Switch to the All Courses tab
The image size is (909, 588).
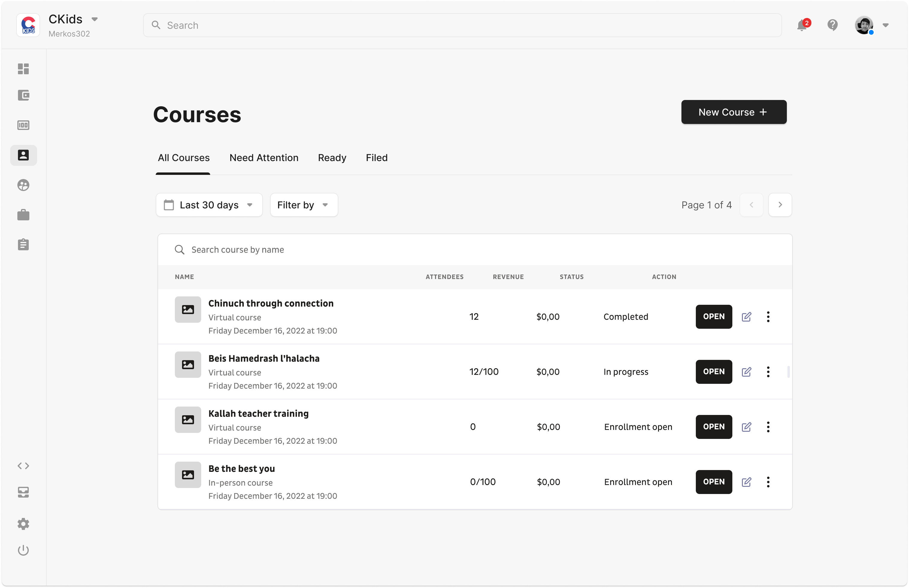pos(184,158)
